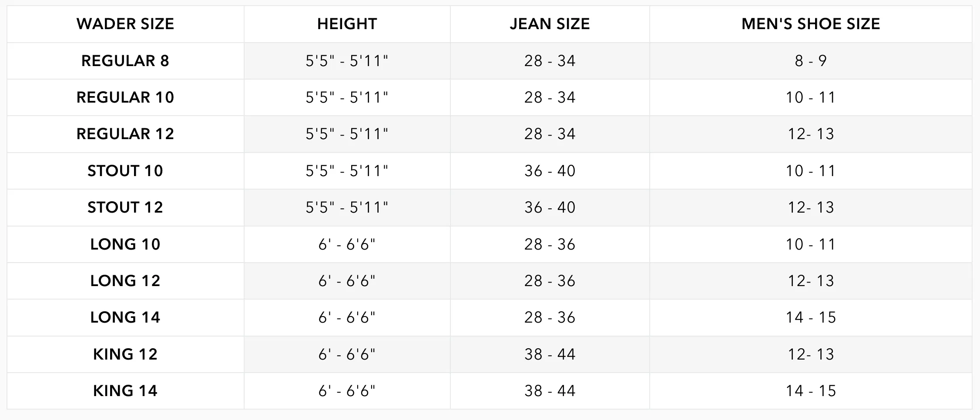
Task: Select the REGULAR 12 row label
Action: tap(125, 134)
